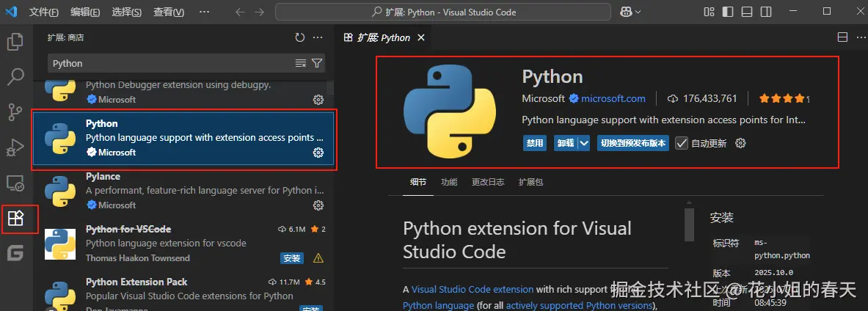Switch to 细节 tab
The width and height of the screenshot is (868, 311).
(418, 182)
